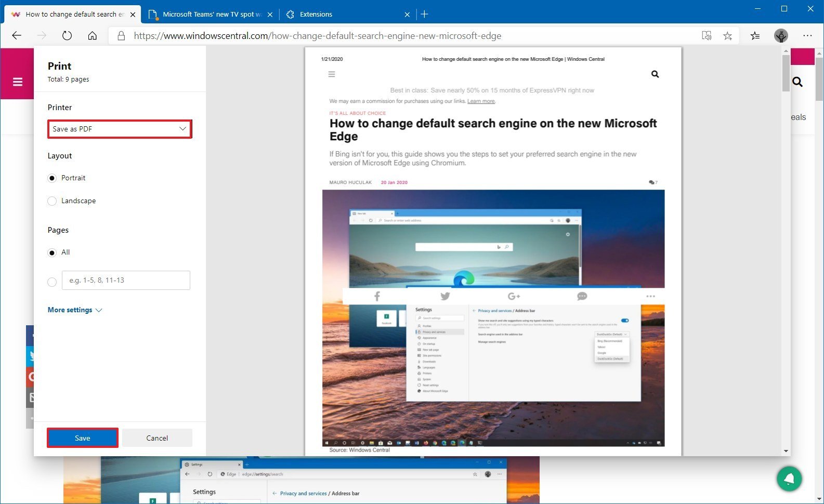Viewport: 824px width, 504px height.
Task: Click the Save button in the print dialog
Action: (83, 438)
